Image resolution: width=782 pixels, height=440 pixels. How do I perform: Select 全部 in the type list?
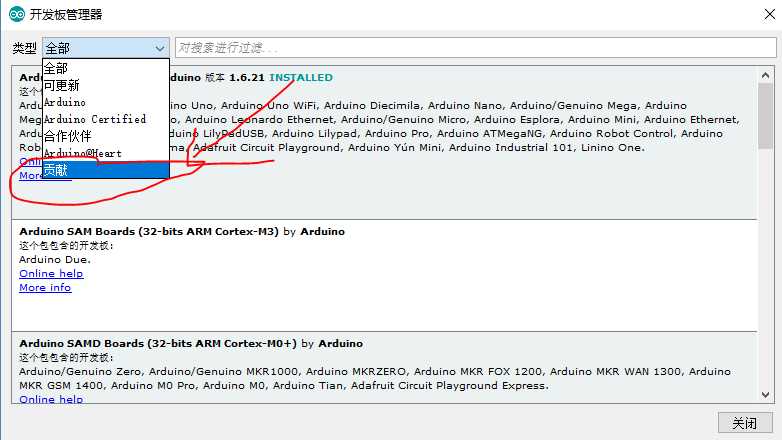click(x=106, y=68)
